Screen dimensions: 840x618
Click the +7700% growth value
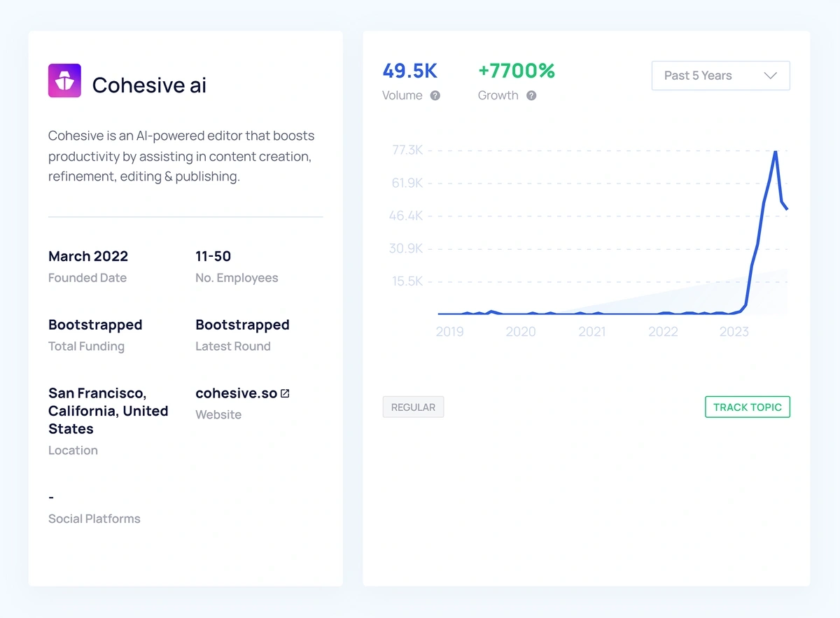pyautogui.click(x=517, y=71)
